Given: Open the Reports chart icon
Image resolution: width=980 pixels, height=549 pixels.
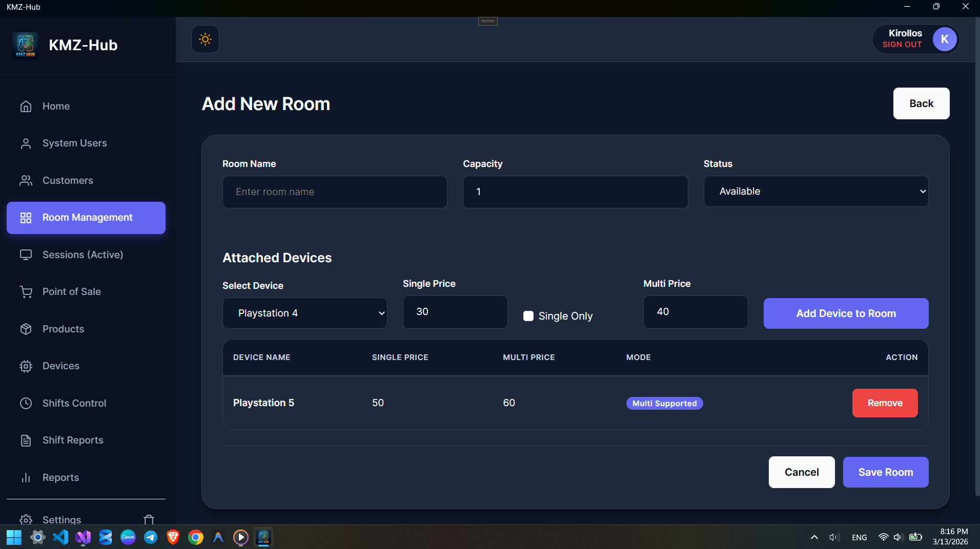Looking at the screenshot, I should coord(26,477).
